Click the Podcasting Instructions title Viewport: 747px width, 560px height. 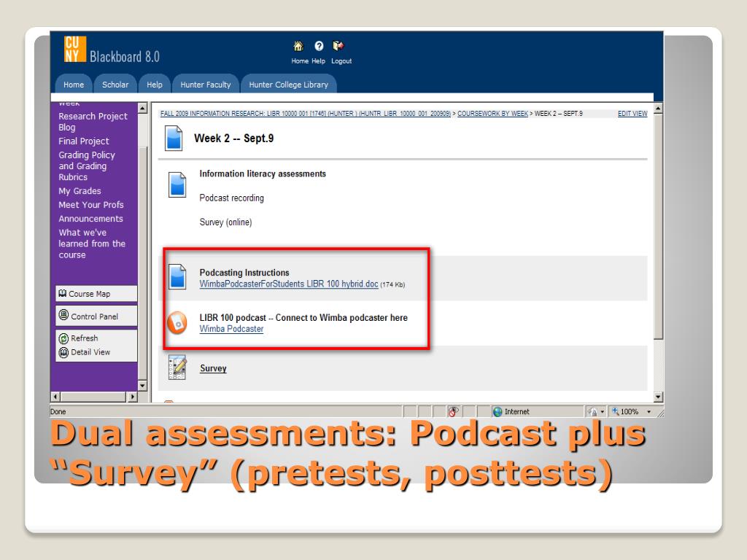pos(244,273)
